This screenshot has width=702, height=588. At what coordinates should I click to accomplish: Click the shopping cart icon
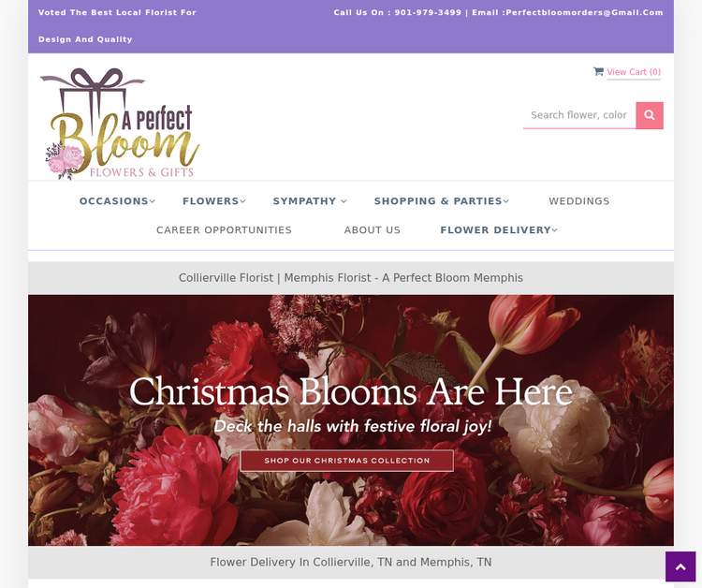[x=598, y=72]
